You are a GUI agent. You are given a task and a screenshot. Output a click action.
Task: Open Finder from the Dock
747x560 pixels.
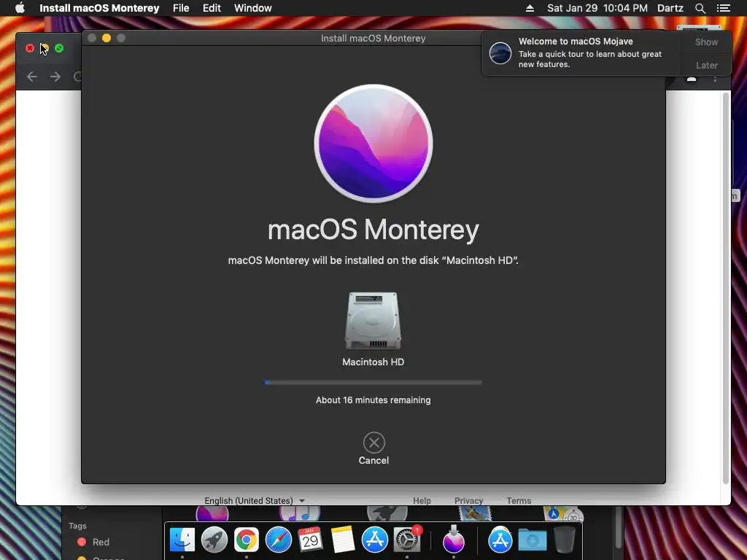(x=182, y=540)
